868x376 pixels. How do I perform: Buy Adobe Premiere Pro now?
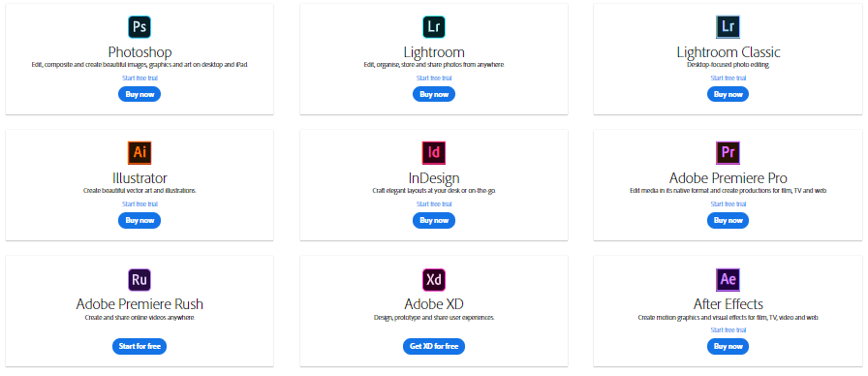click(x=728, y=220)
